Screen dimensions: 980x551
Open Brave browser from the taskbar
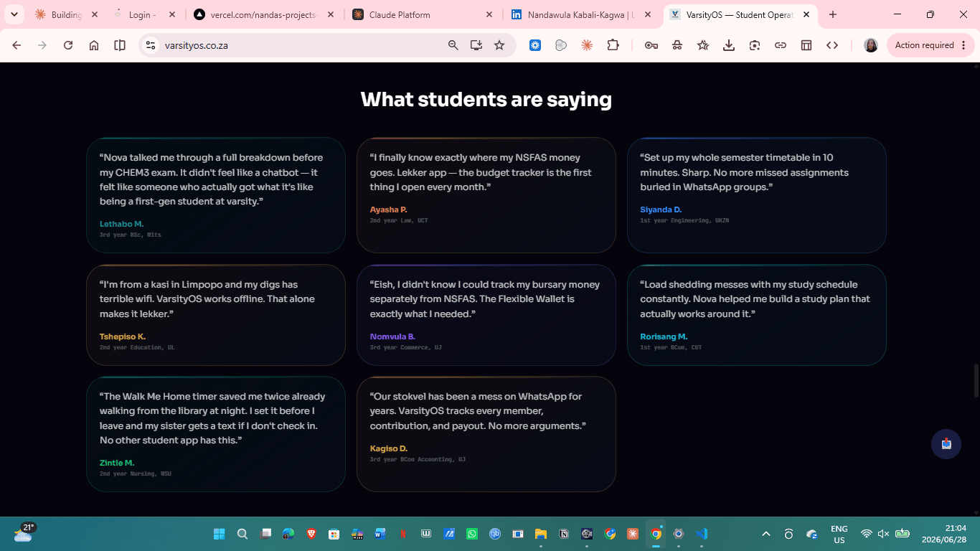coord(311,534)
